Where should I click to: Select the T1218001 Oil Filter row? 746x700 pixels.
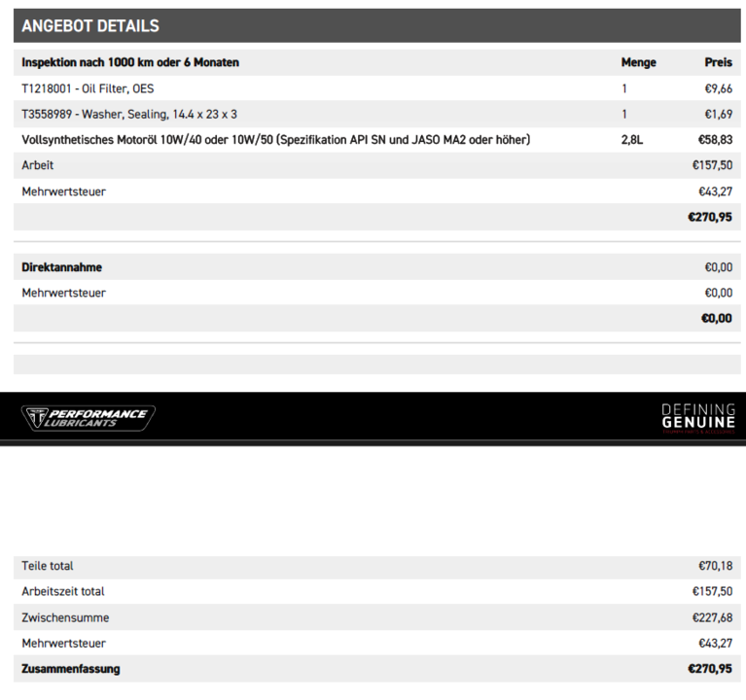pos(376,88)
